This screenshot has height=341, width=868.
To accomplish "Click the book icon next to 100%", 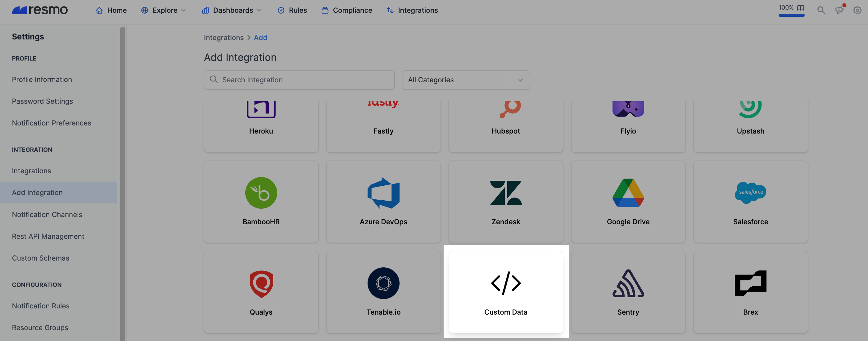I will (x=801, y=7).
